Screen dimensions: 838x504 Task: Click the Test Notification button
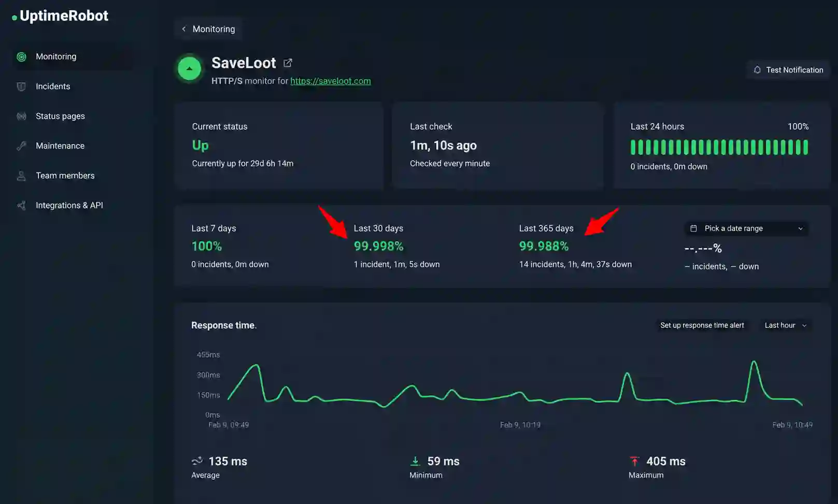(788, 70)
